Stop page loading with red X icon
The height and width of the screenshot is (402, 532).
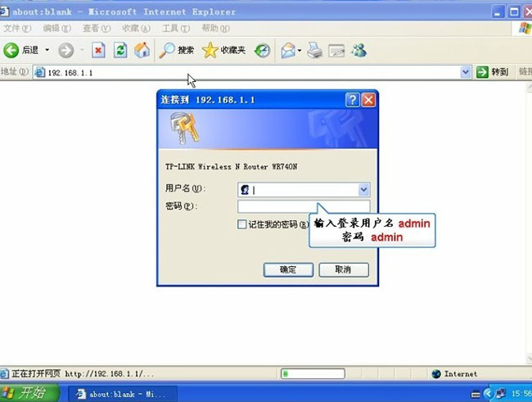(98, 51)
